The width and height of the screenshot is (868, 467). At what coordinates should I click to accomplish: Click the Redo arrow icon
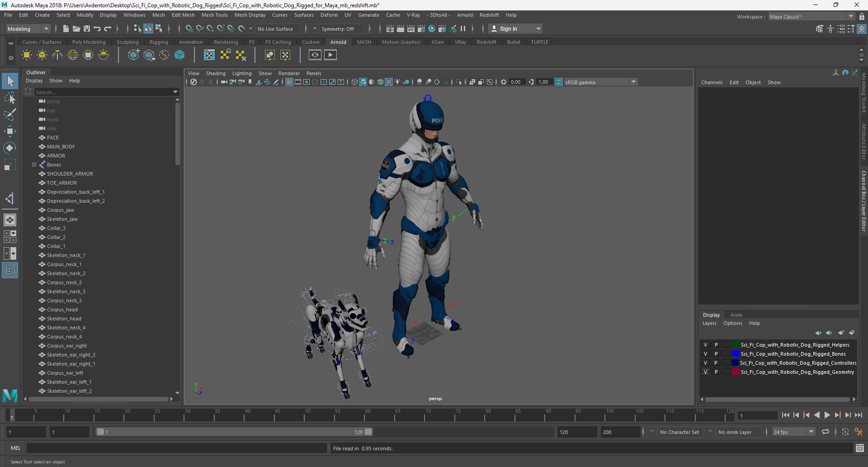(x=108, y=29)
